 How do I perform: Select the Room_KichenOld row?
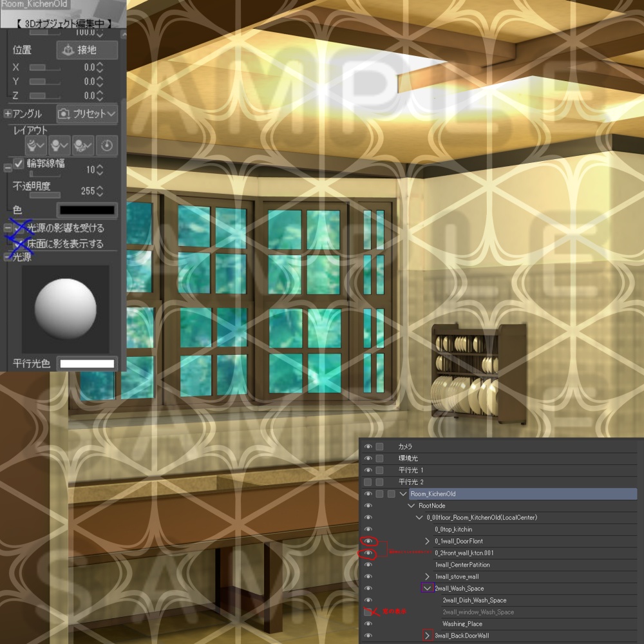point(523,494)
